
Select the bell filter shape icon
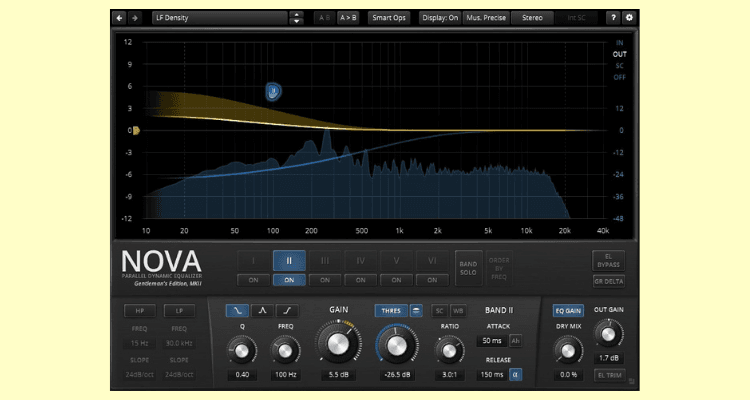[x=262, y=311]
